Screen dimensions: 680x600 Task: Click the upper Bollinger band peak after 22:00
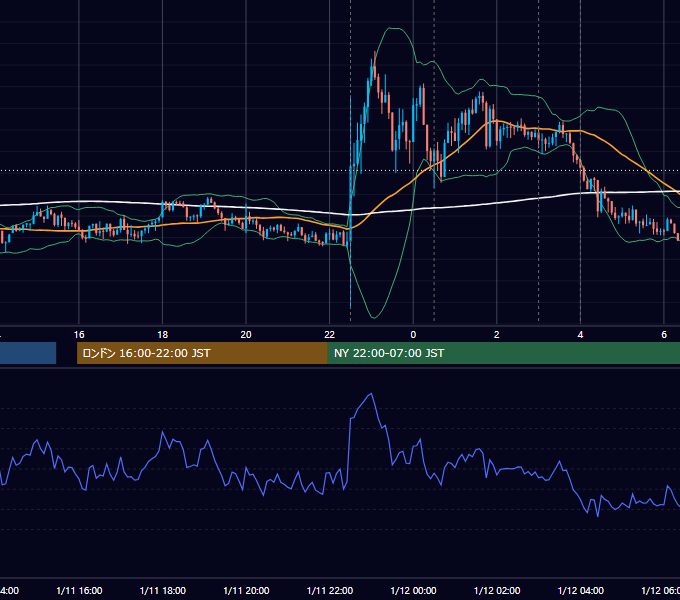pos(392,28)
